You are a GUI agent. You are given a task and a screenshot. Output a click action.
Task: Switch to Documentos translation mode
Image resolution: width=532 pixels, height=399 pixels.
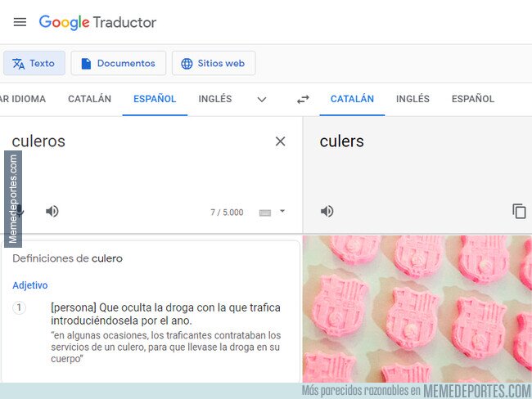119,63
